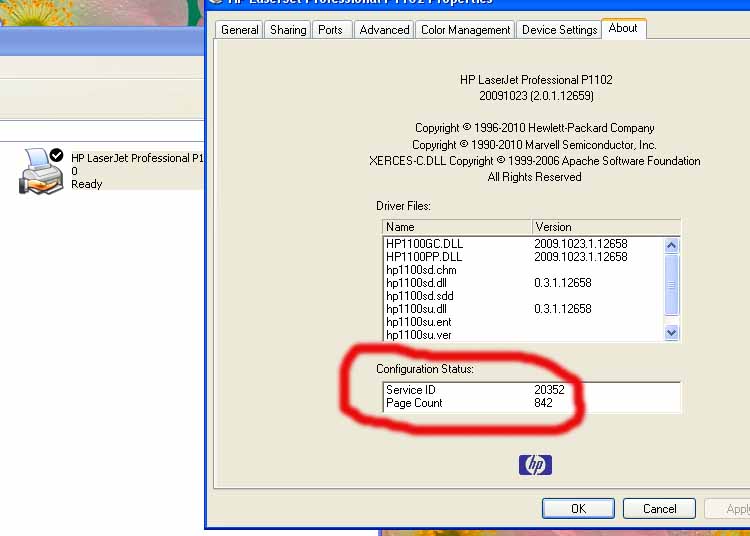Select the About tab
Screen dimensions: 750x536
623,28
